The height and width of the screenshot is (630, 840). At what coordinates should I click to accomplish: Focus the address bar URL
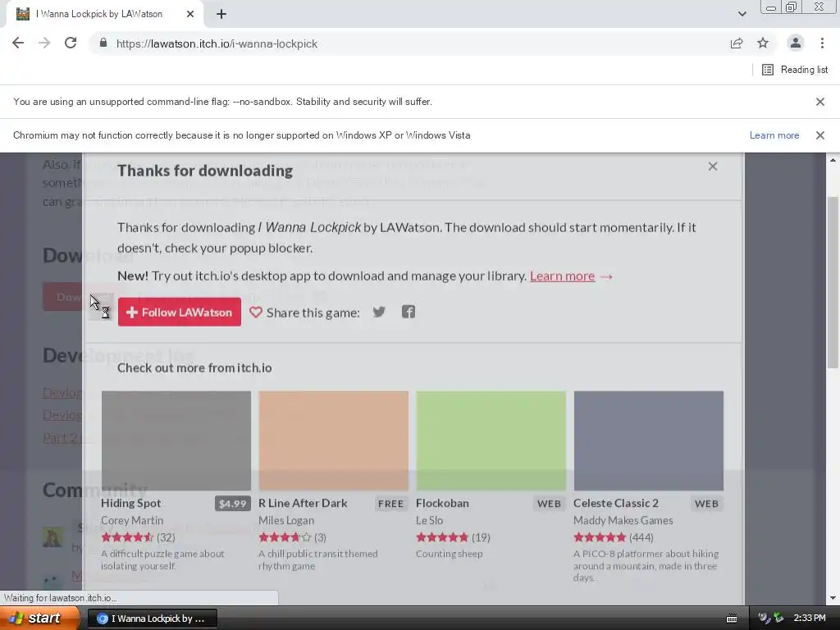click(x=217, y=43)
